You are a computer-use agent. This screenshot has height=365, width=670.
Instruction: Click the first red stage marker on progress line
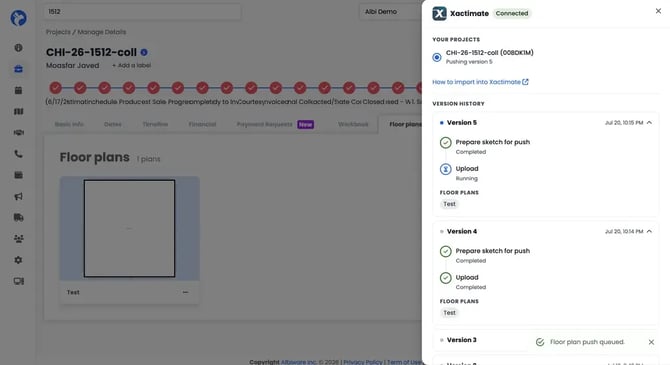[56, 88]
